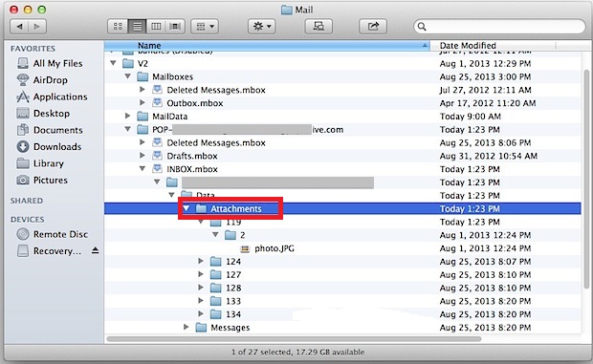Switch to icon view

[118, 27]
